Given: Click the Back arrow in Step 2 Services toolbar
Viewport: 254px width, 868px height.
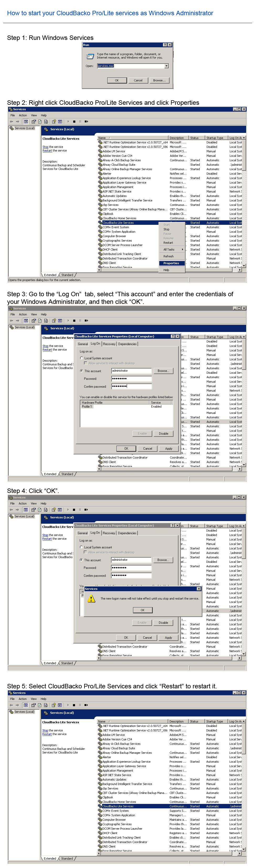Looking at the screenshot, I should pos(12,122).
